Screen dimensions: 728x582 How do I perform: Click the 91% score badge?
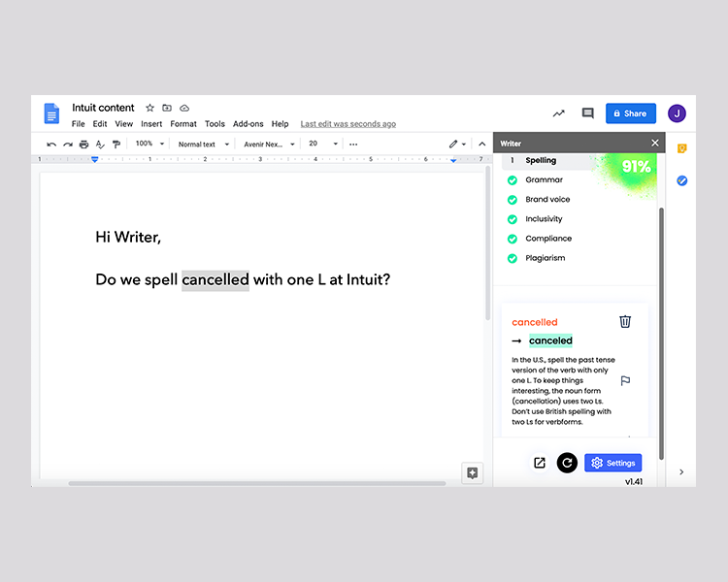[636, 166]
